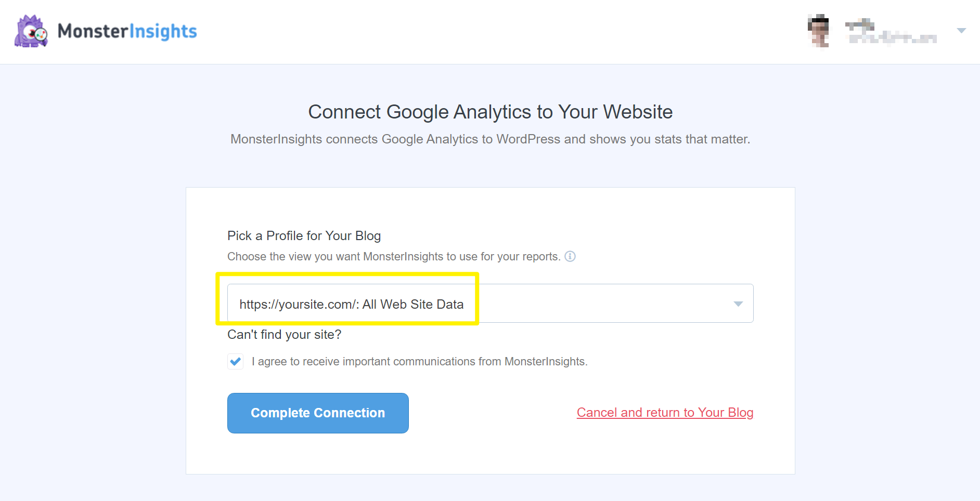Click the "Can't find your site?" text

(284, 335)
